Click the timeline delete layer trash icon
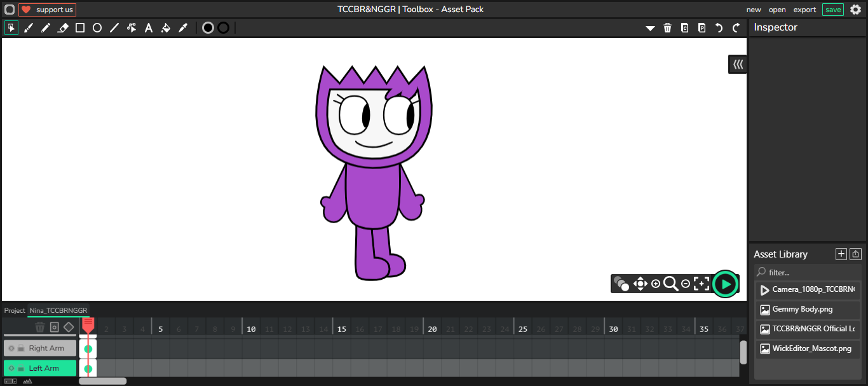The image size is (868, 386). coord(40,327)
